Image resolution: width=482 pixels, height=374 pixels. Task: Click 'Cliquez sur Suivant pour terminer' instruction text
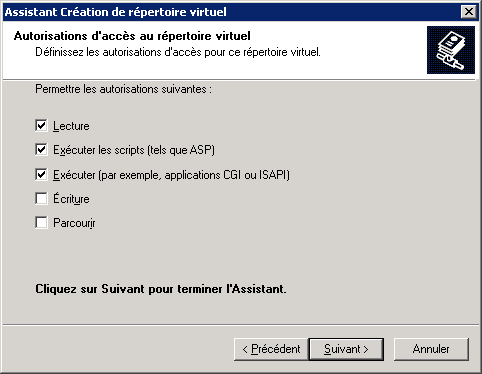(161, 289)
